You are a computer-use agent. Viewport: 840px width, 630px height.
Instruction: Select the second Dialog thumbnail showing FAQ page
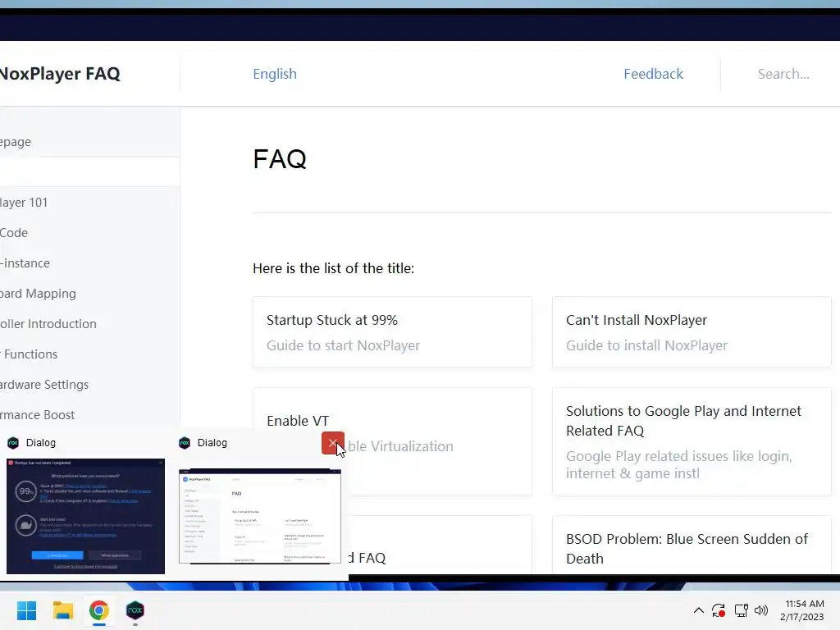[x=260, y=516]
